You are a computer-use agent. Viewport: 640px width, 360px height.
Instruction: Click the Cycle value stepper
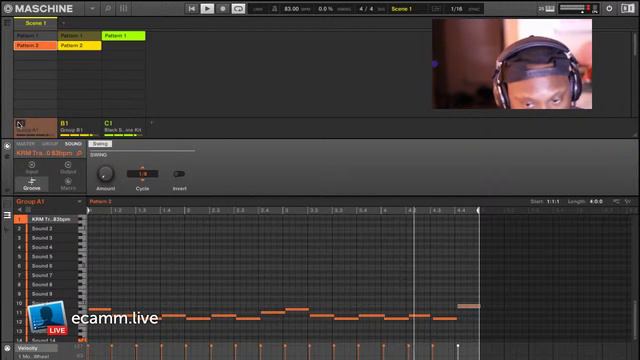pos(142,174)
